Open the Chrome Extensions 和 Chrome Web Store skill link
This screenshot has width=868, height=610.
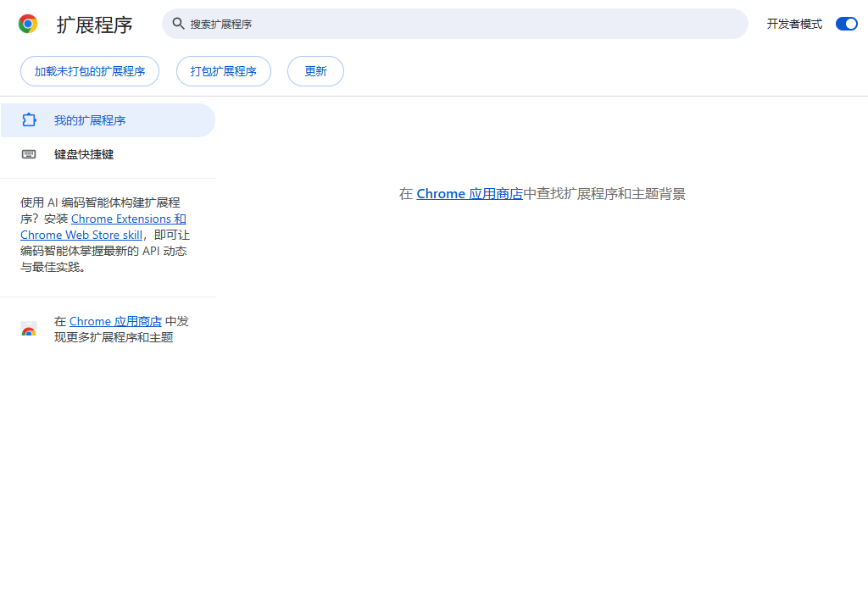click(103, 227)
